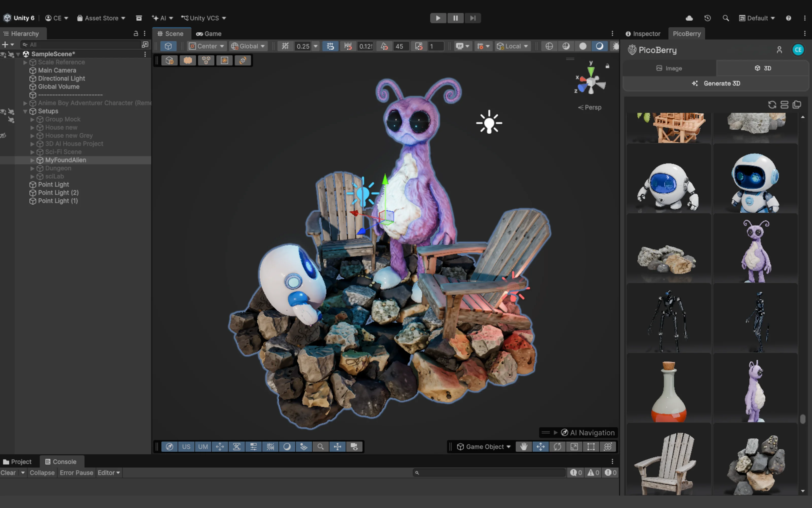812x508 pixels.
Task: Switch to the Inspector tab
Action: [x=643, y=34]
